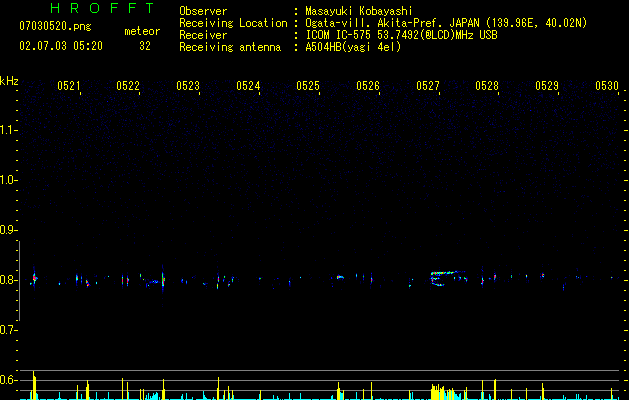Screen dimensions: 629x400
Task: Click the 0.7 kHz axis label
Action: click(x=8, y=330)
